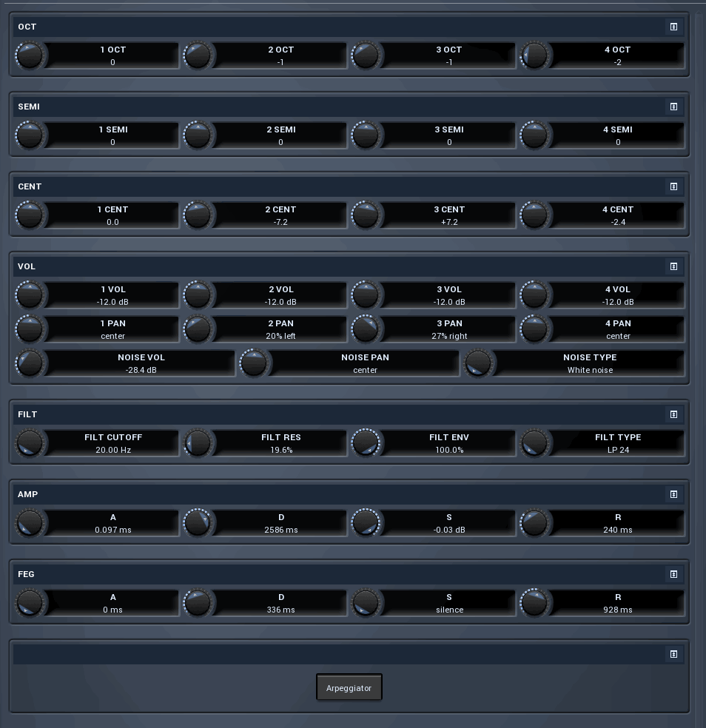Click the FEG decay D knob
Viewport: 706px width, 728px height.
point(198,603)
